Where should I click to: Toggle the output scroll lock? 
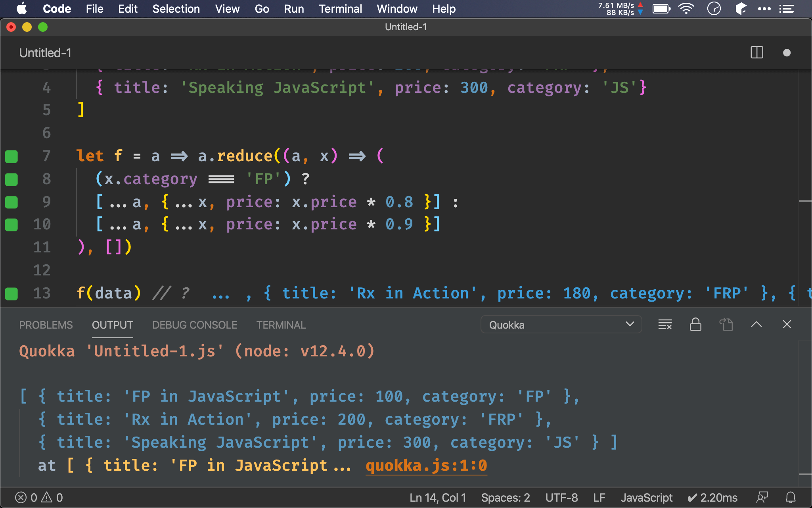point(695,325)
